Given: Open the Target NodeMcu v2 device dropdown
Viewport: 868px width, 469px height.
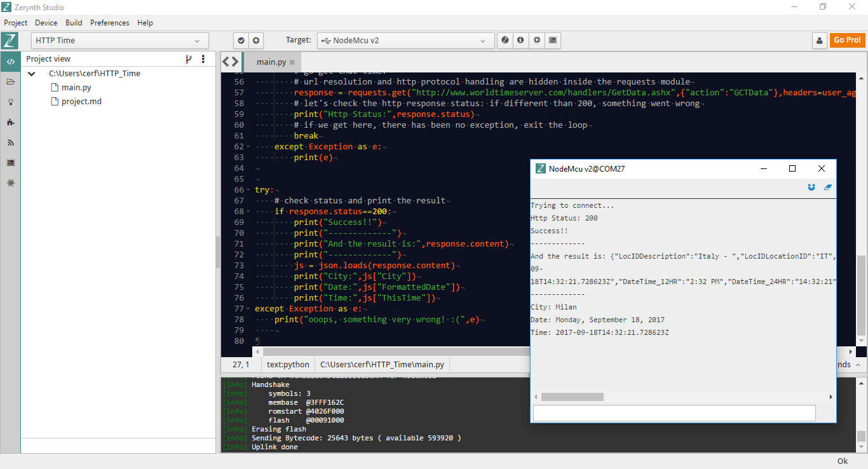Looking at the screenshot, I should 406,41.
